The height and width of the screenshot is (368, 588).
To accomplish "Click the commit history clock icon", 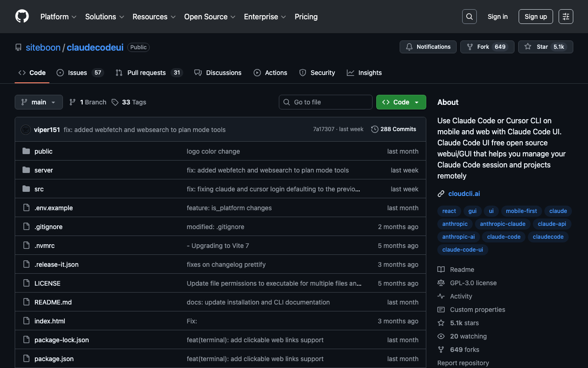I will click(375, 129).
